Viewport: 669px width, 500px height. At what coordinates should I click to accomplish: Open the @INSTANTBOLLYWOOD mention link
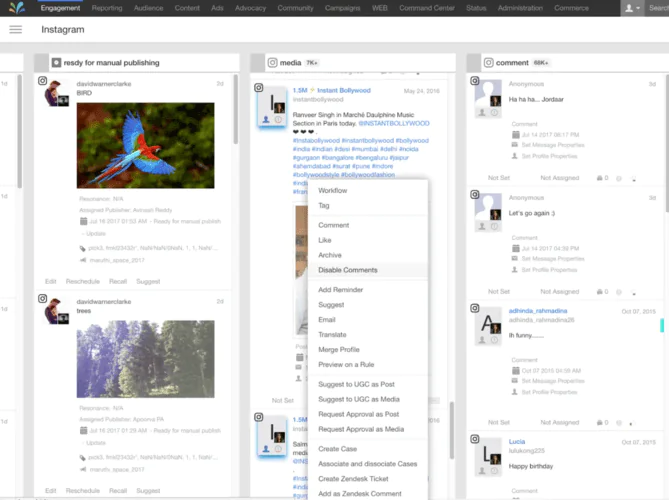(394, 123)
